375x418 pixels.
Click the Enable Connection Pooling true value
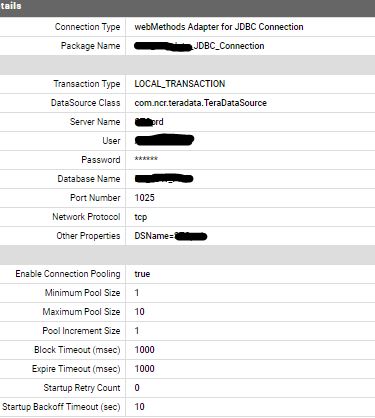142,274
